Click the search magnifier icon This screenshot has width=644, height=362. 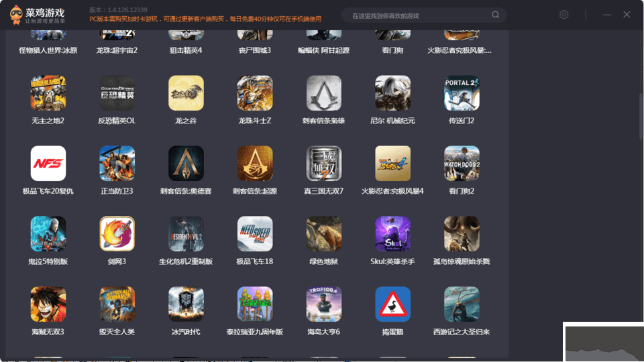(496, 15)
